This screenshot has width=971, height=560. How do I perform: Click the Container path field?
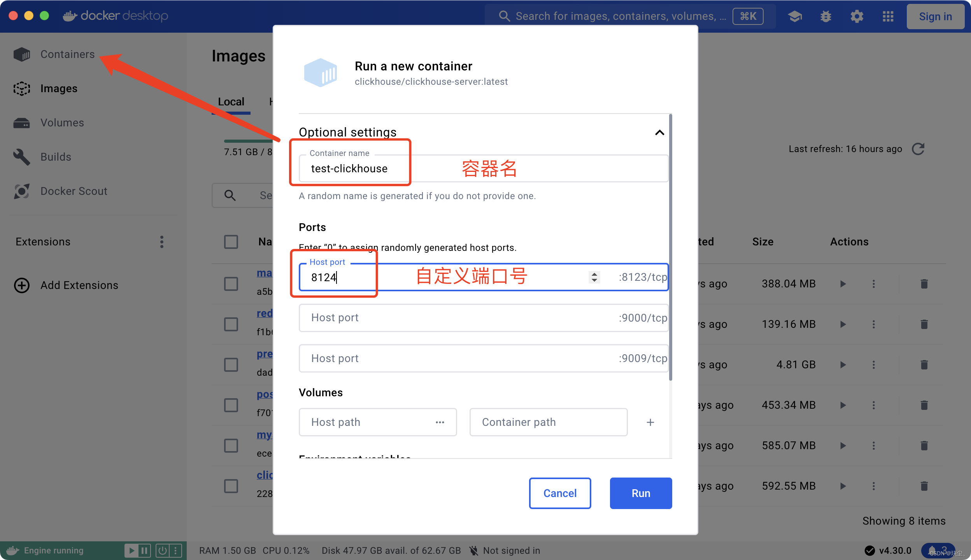[549, 422]
